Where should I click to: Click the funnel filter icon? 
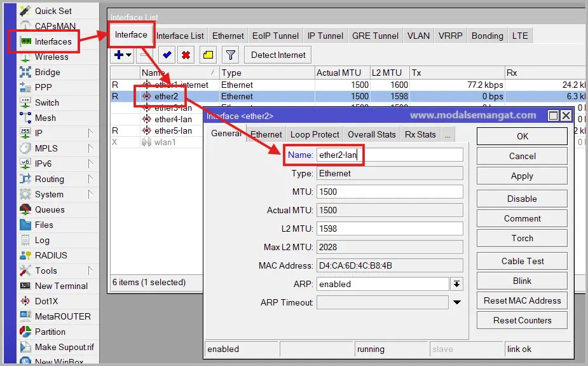[231, 55]
